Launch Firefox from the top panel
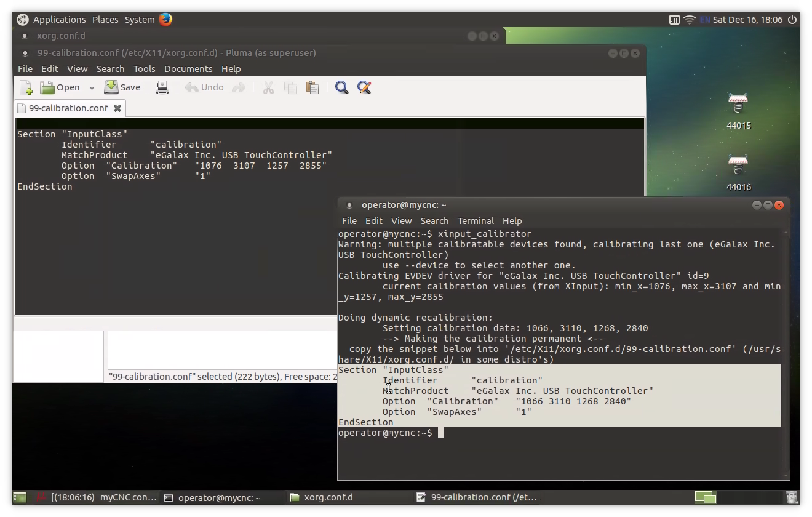 pyautogui.click(x=165, y=19)
